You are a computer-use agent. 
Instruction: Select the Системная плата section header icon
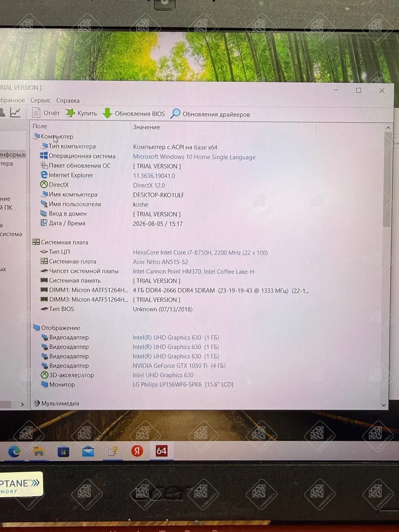(36, 242)
